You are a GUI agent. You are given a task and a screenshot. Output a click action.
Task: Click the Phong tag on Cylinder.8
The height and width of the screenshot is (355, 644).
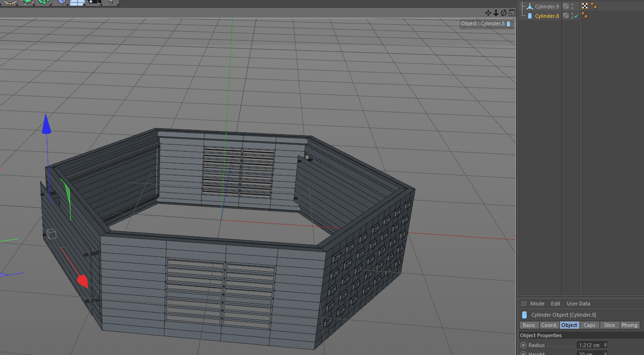pyautogui.click(x=585, y=15)
